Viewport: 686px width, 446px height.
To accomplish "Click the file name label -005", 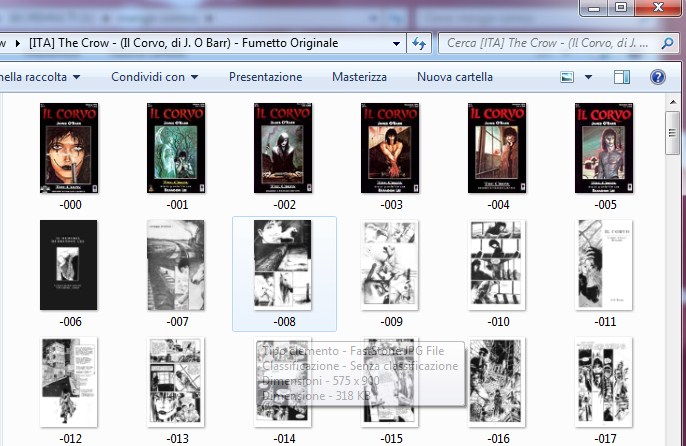I will pos(605,205).
